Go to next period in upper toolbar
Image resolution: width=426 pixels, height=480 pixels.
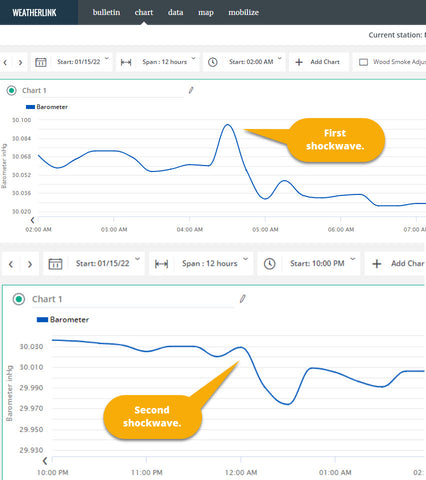tap(20, 62)
